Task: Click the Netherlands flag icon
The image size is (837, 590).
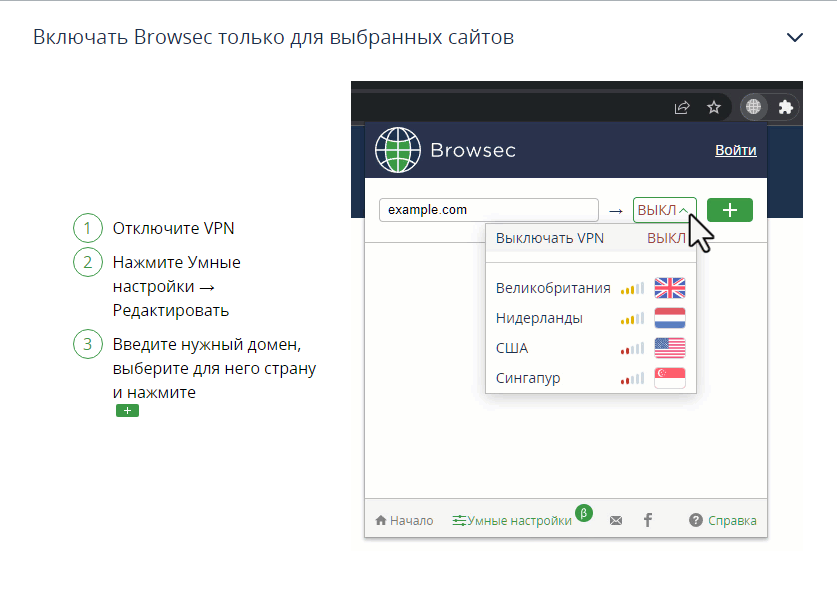Action: click(x=670, y=318)
